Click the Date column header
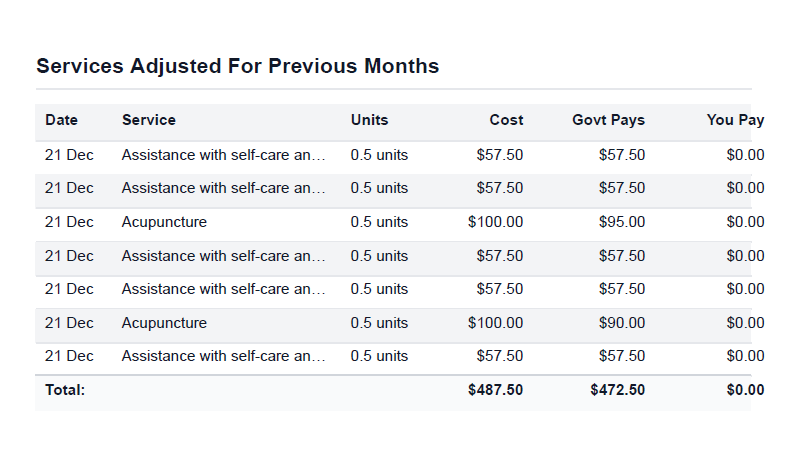Viewport: 808px width, 475px height. click(x=61, y=120)
